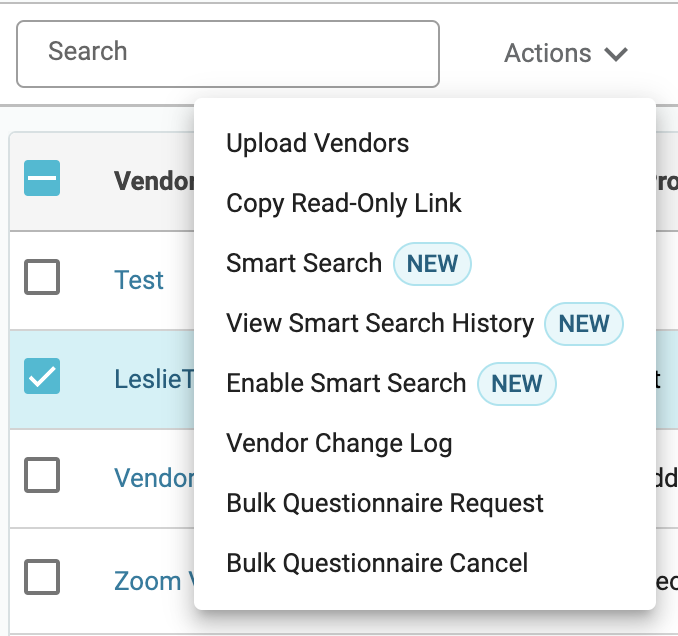Click the NEW badge beside Enable Smart Search

tap(516, 384)
